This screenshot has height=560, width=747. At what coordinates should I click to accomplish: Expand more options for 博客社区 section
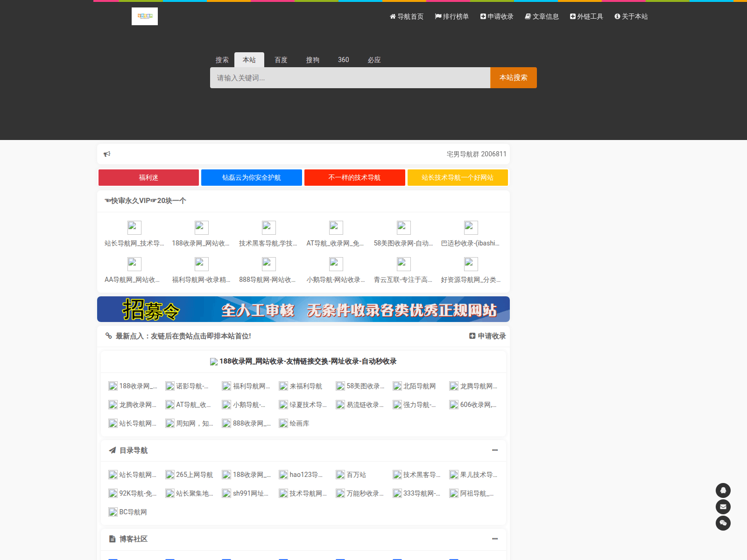(x=494, y=539)
